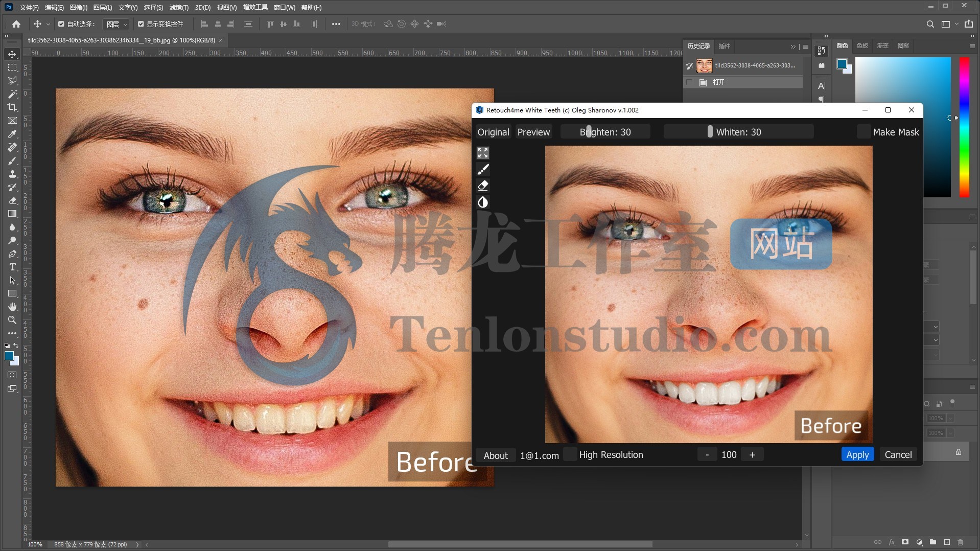Click the Brighten: 30 slider
This screenshot has width=980, height=551.
point(605,132)
